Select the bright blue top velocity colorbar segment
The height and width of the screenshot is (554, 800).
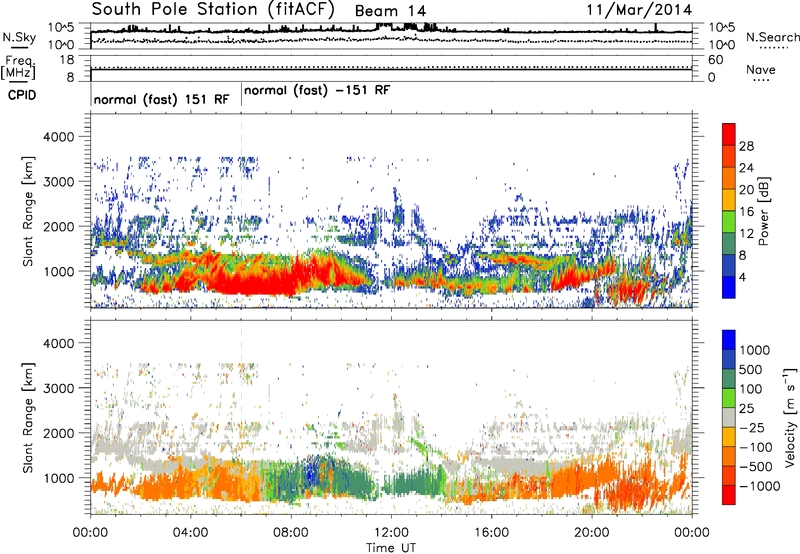(729, 340)
